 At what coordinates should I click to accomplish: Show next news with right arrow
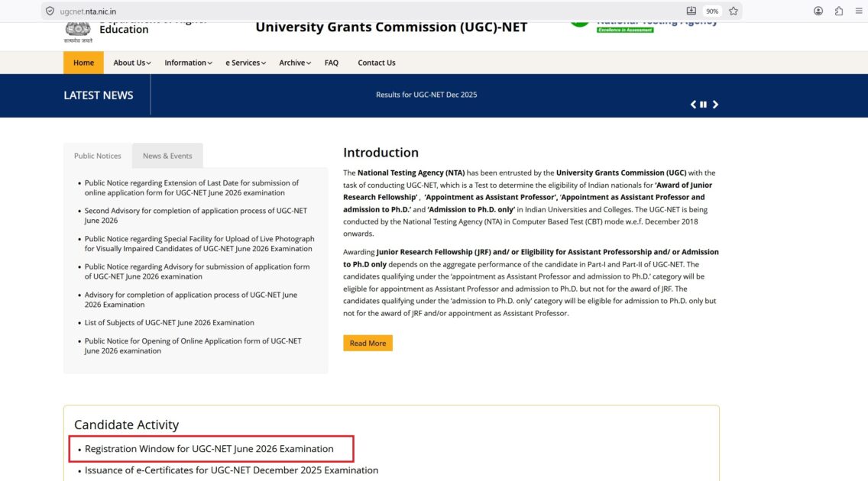(x=715, y=105)
